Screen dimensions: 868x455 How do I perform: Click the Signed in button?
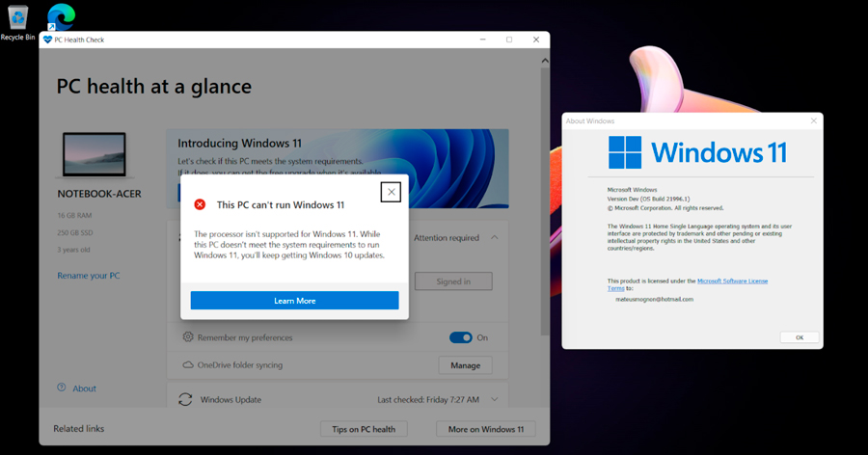pos(453,281)
